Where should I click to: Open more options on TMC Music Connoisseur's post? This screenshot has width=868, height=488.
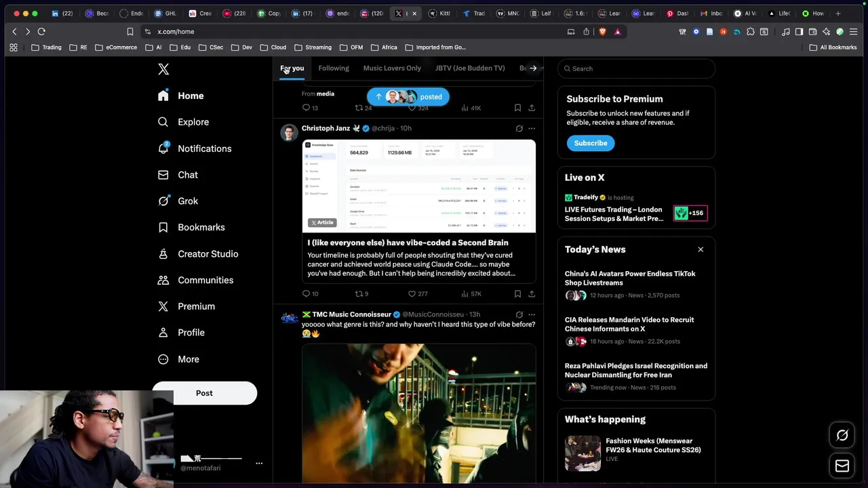pos(532,314)
